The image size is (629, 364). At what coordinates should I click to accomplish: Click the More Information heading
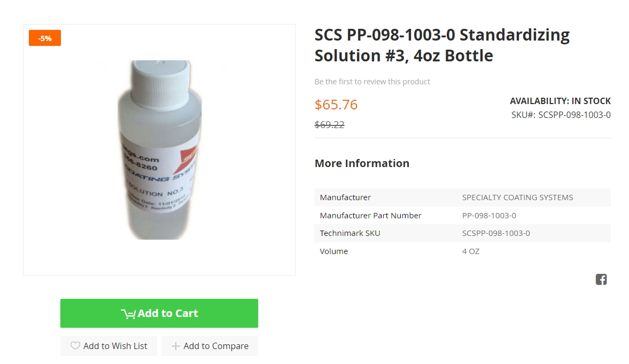(362, 163)
